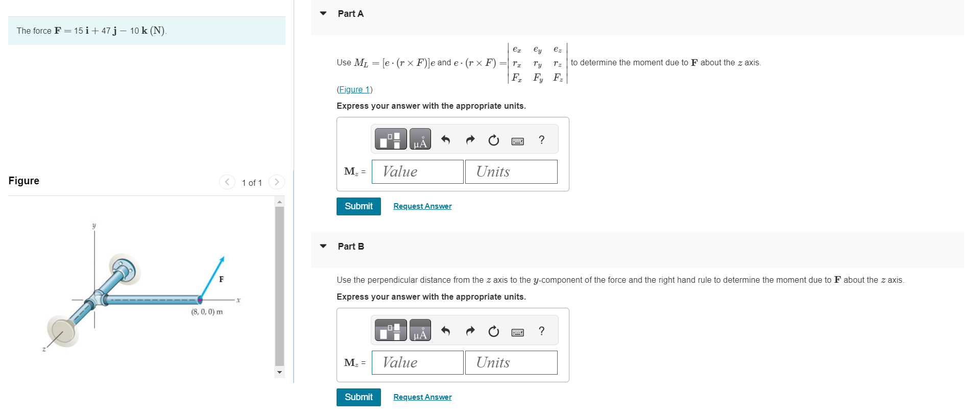Click the redo icon in Part A toolbar
980x417 pixels.
[x=469, y=138]
